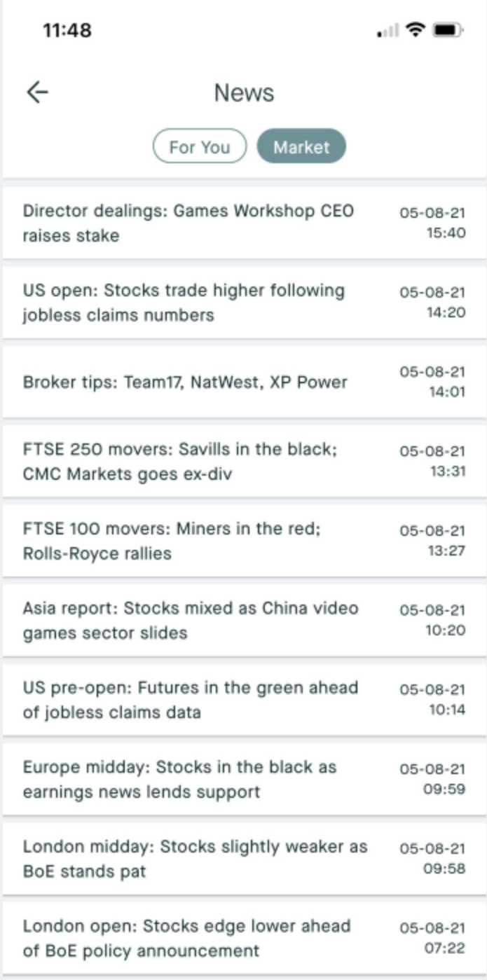
Task: Read Europe midday earnings news article
Action: point(179,779)
